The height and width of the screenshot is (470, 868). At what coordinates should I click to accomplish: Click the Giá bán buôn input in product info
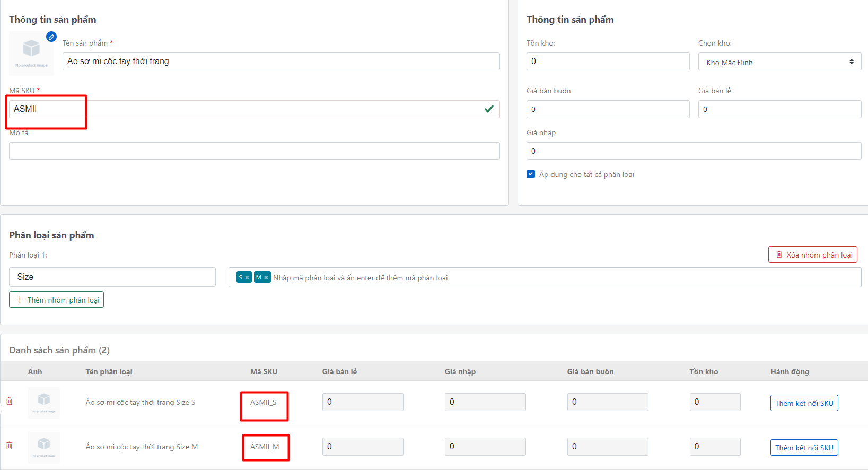[x=608, y=109]
